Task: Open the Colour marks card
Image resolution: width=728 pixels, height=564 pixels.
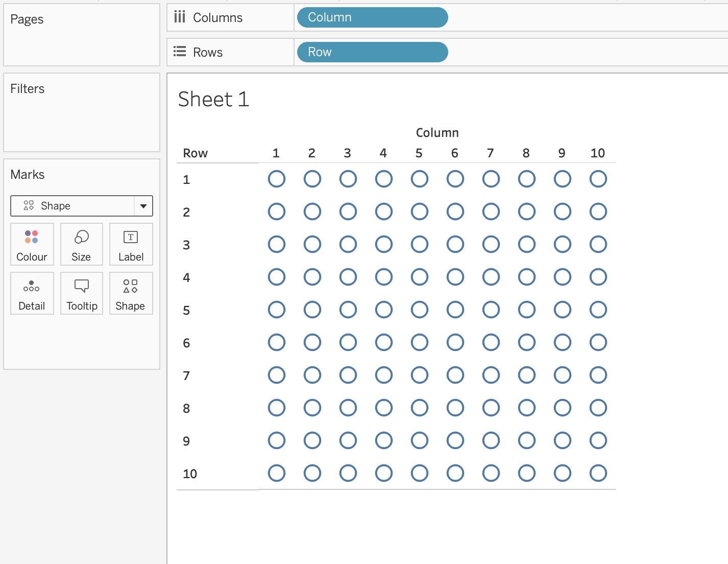Action: (x=32, y=244)
